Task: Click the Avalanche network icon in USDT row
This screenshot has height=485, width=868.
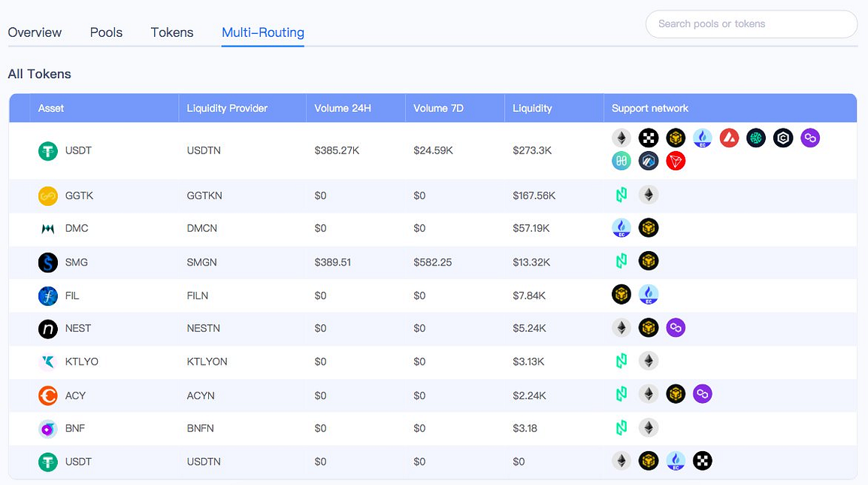Action: pyautogui.click(x=729, y=138)
